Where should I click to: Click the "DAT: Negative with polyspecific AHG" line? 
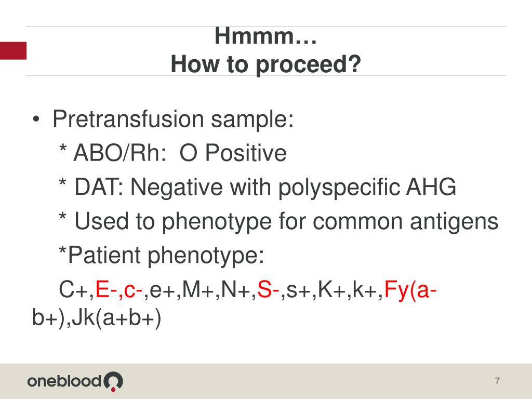coord(265,188)
